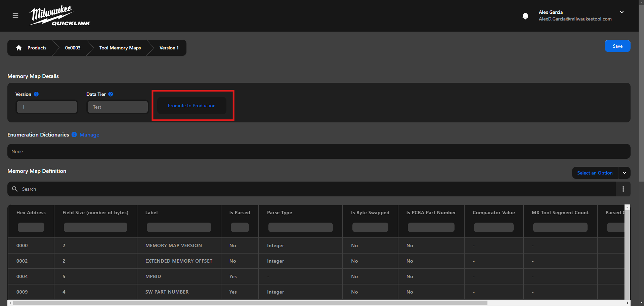Sort by Hex Address column header

[31, 213]
